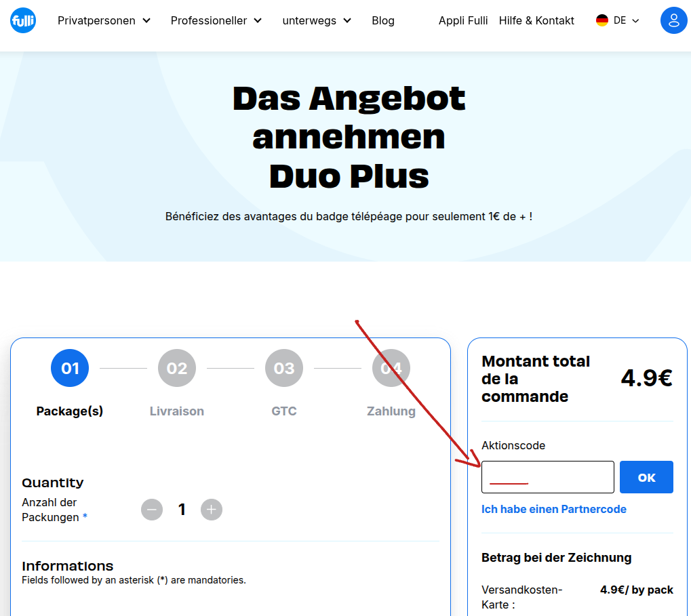Click the active step 01 badge
The height and width of the screenshot is (616, 691).
pyautogui.click(x=69, y=368)
